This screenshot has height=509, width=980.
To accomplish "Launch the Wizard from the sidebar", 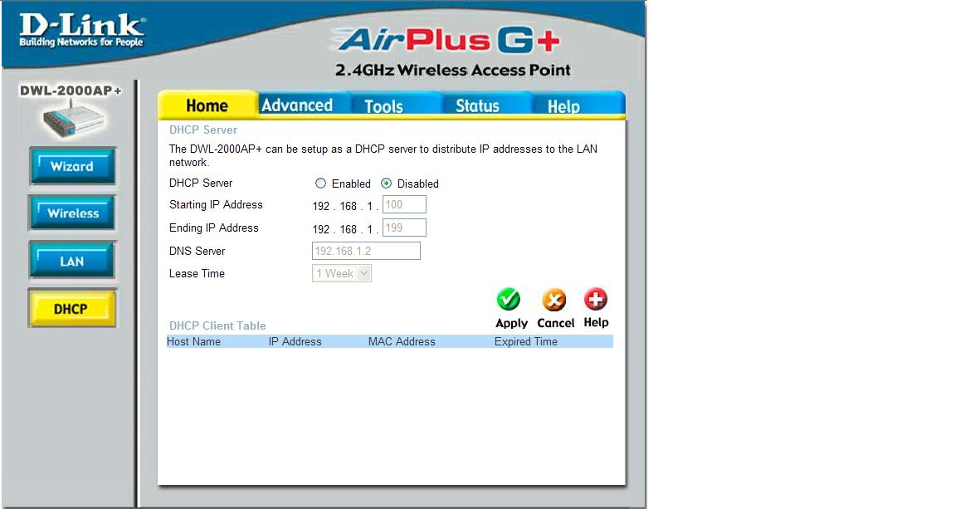I will point(72,166).
